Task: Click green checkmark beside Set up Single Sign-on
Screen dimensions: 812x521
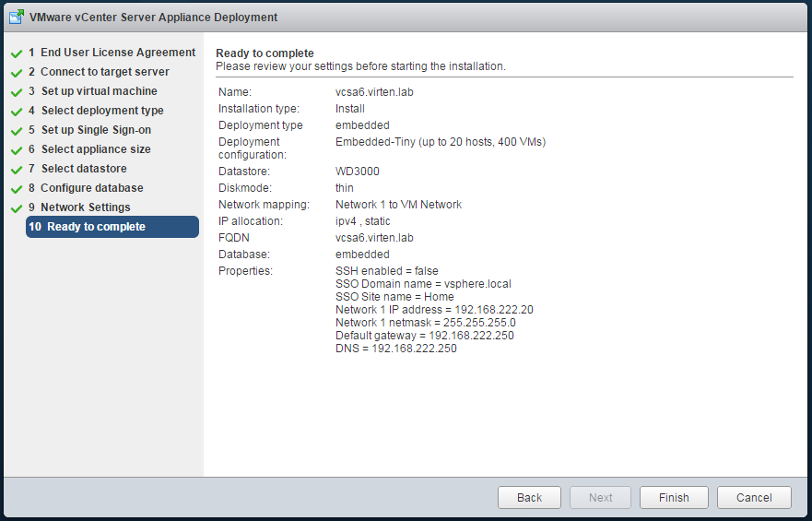Action: 17,131
